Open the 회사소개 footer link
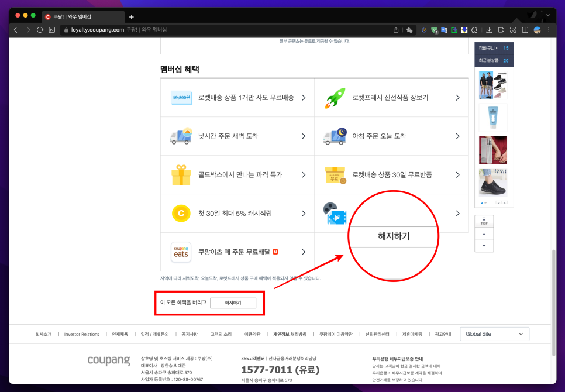The image size is (565, 392). [x=43, y=334]
